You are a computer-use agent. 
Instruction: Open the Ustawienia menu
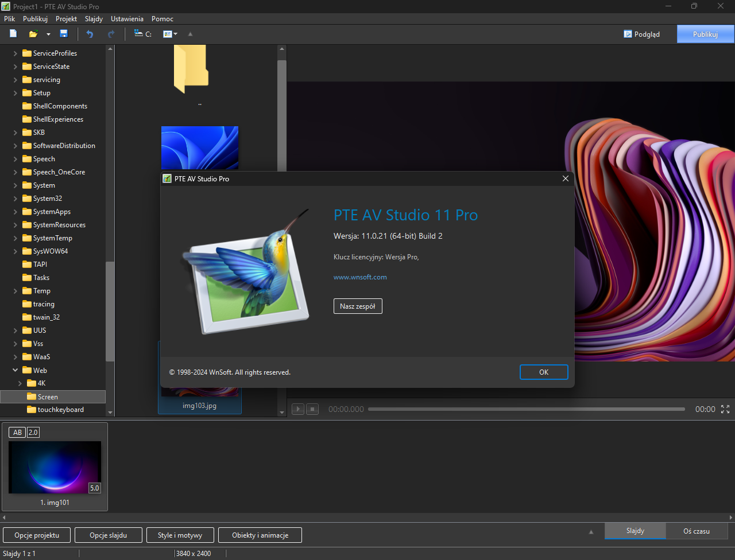(127, 19)
